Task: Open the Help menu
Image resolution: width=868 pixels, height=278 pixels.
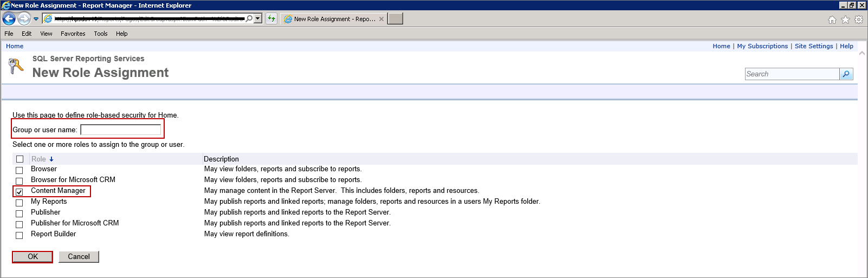Action: pyautogui.click(x=122, y=34)
